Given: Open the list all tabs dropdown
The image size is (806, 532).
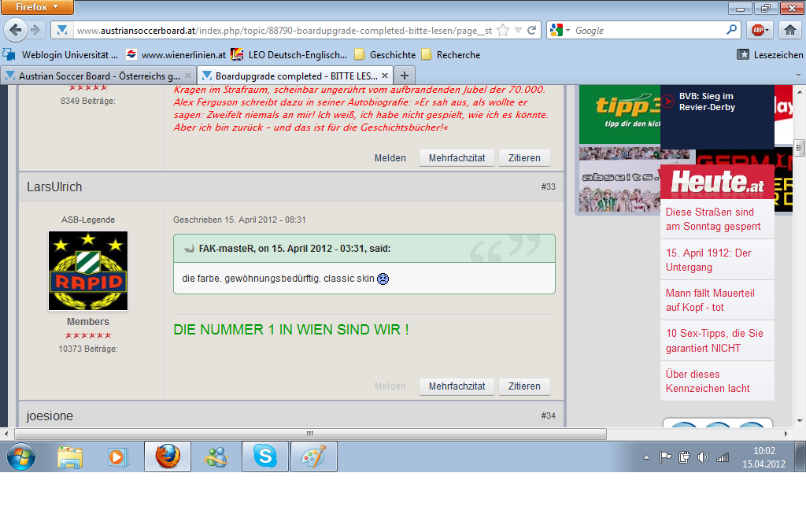Looking at the screenshot, I should point(798,76).
